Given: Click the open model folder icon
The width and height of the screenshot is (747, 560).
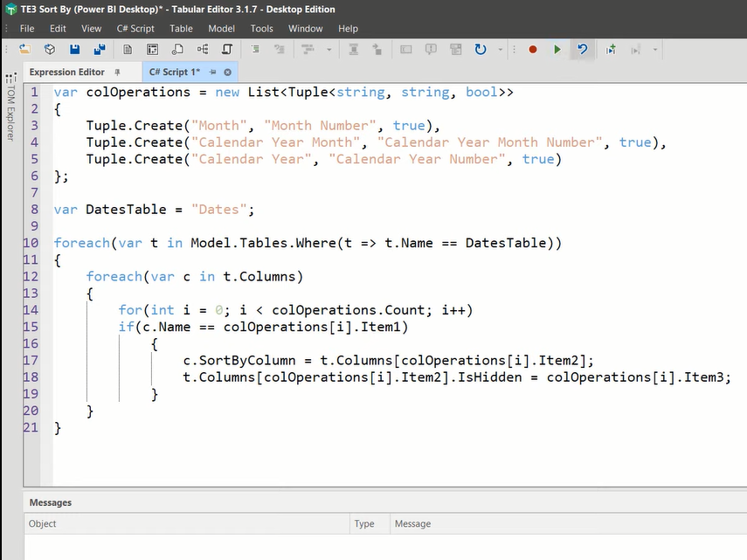Looking at the screenshot, I should (x=24, y=50).
